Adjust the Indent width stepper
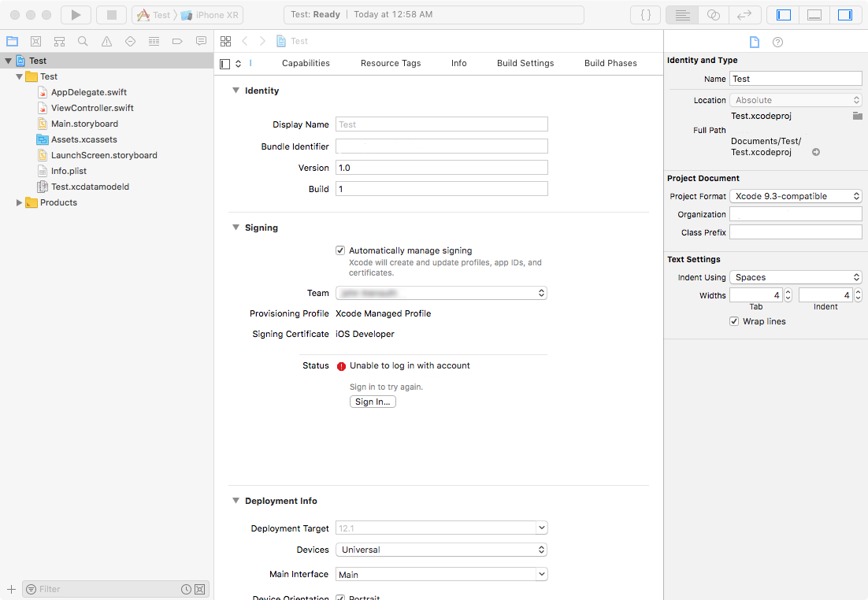This screenshot has width=868, height=600. click(x=858, y=295)
